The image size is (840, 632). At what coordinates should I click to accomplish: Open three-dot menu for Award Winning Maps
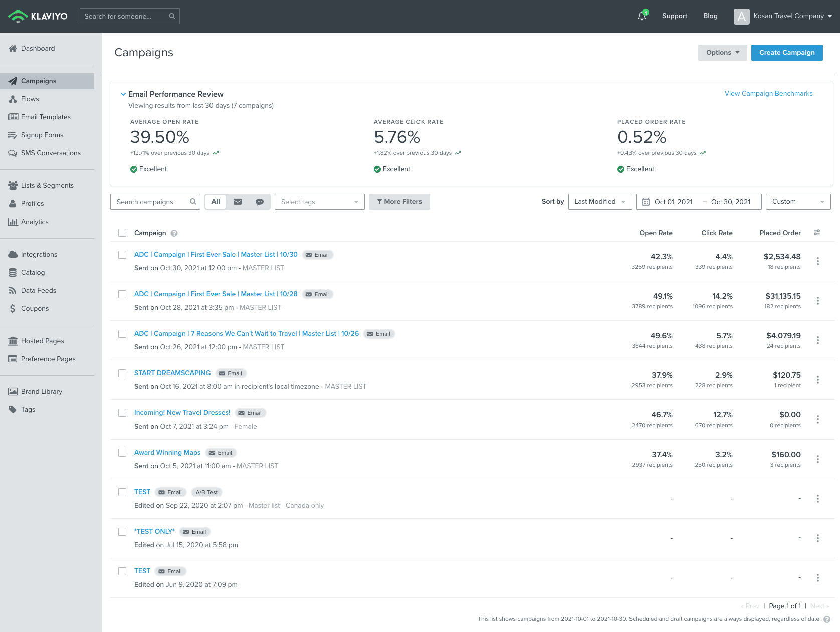pos(817,459)
